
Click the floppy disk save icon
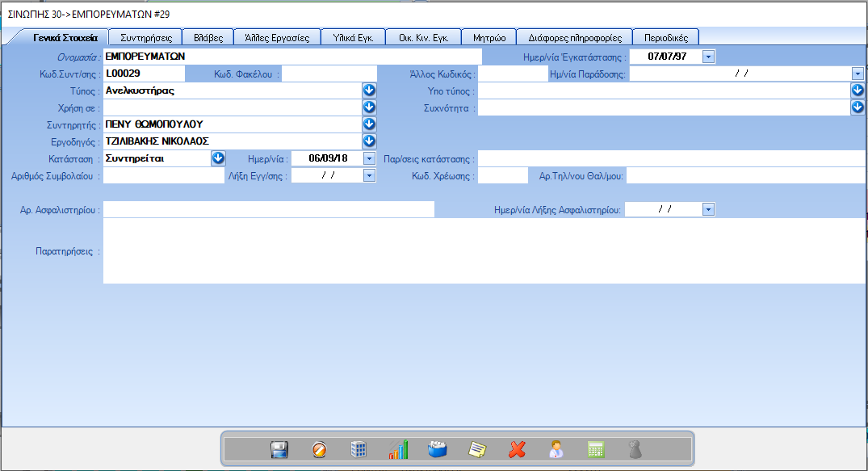(279, 450)
